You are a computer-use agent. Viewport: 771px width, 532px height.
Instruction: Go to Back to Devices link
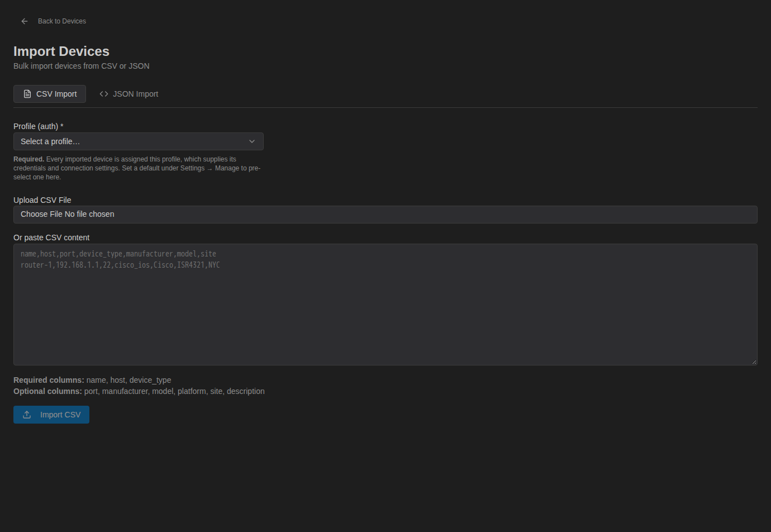pyautogui.click(x=62, y=21)
